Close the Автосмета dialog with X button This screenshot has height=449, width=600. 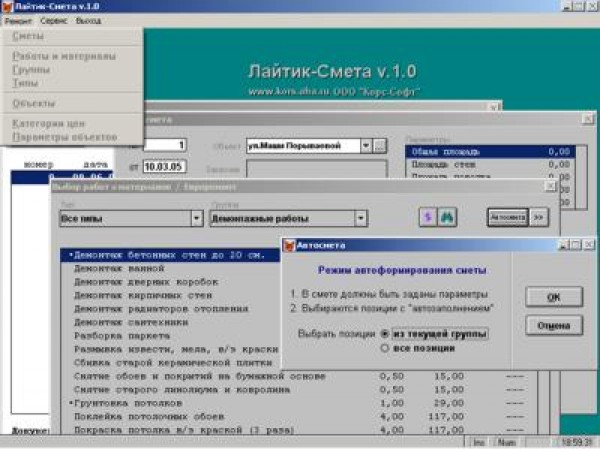[589, 244]
